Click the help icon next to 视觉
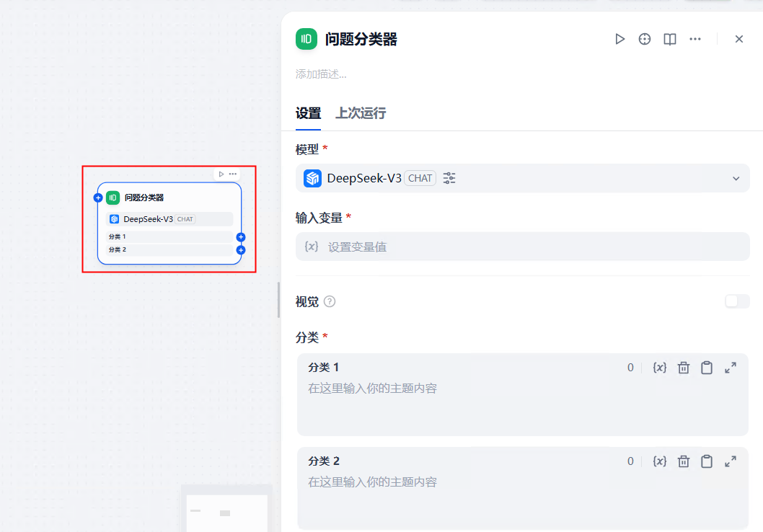Viewport: 763px width, 532px height. [x=330, y=301]
